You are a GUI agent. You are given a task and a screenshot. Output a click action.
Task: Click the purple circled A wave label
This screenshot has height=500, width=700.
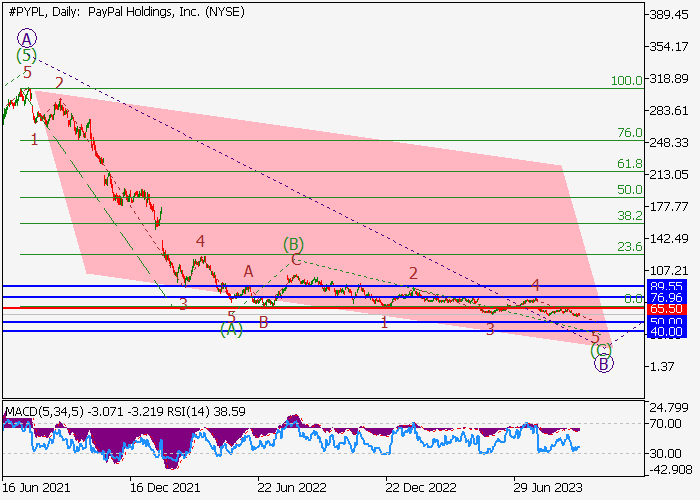tap(27, 39)
